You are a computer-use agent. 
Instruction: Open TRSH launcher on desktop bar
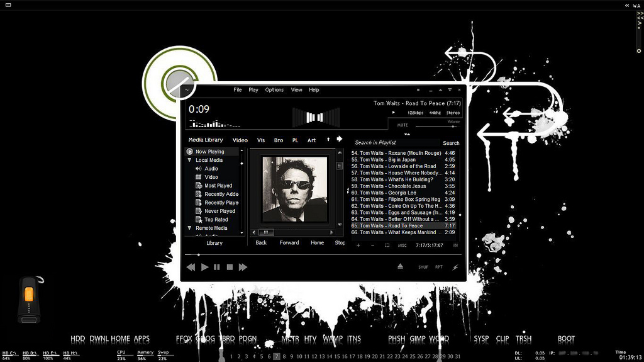pos(523,339)
